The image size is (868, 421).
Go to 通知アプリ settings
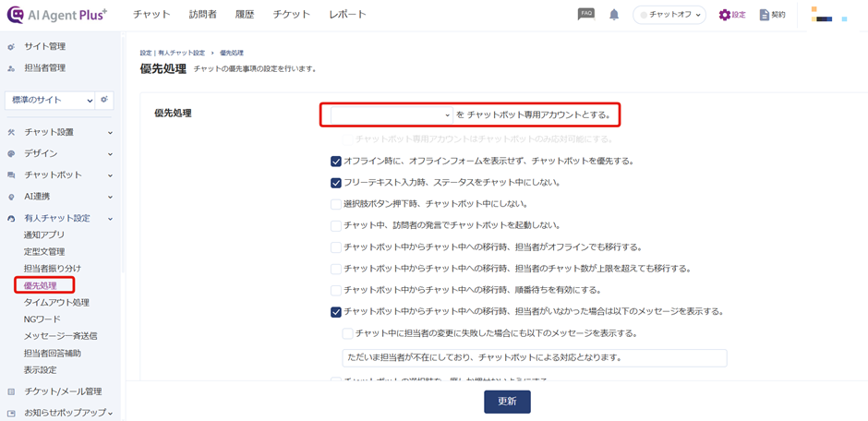coord(44,235)
